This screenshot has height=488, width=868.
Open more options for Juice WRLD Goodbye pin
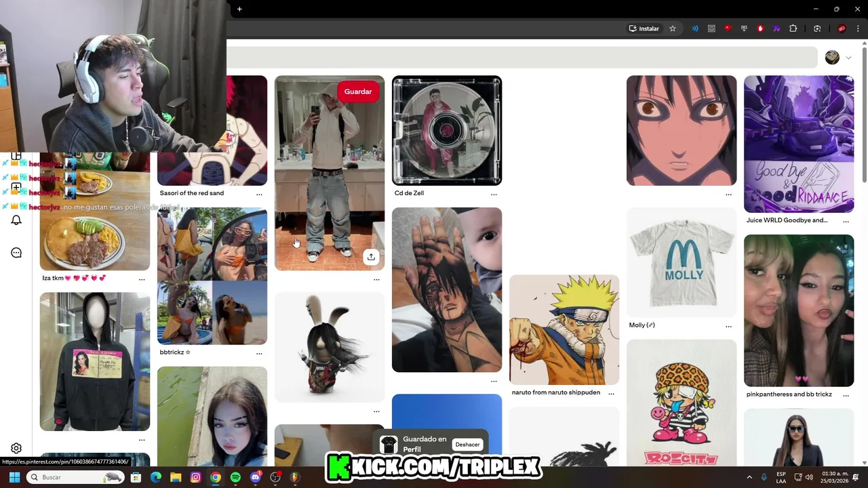coord(846,222)
